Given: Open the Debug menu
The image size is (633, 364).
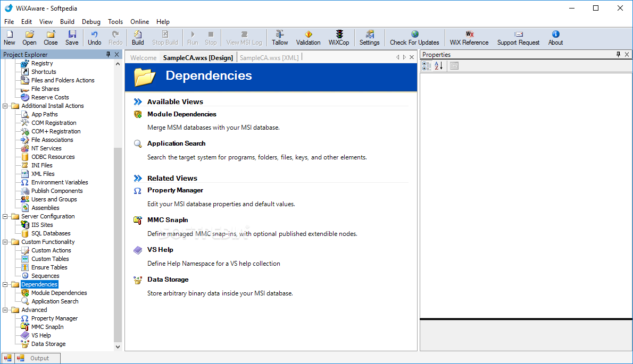Looking at the screenshot, I should pyautogui.click(x=91, y=22).
